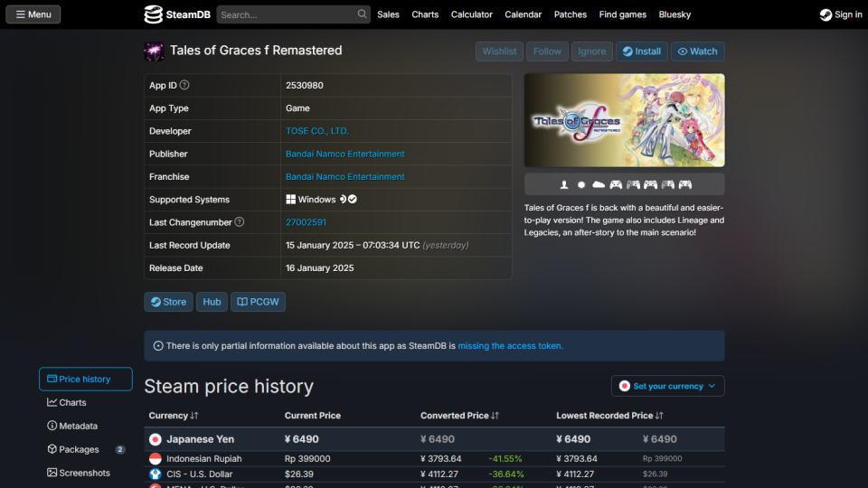Screen dimensions: 868x488
Task: Click the Indonesia flag icon
Action: click(x=155, y=459)
